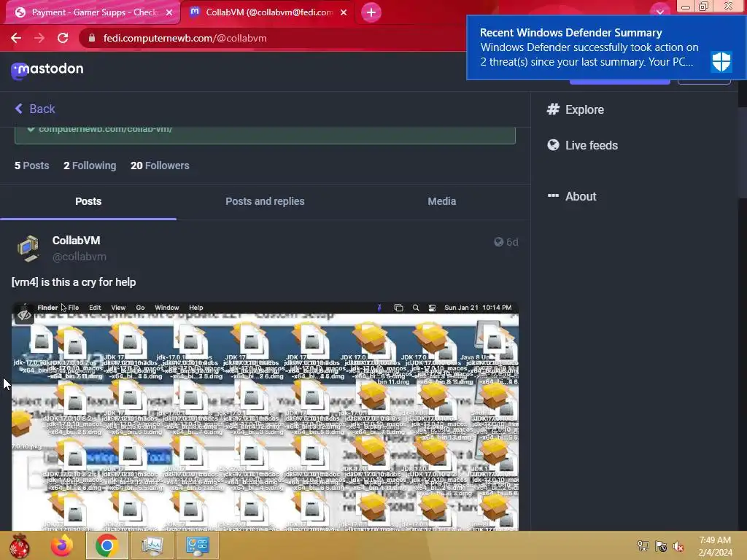747x560 pixels.
Task: Click the network tray icon
Action: 643,546
